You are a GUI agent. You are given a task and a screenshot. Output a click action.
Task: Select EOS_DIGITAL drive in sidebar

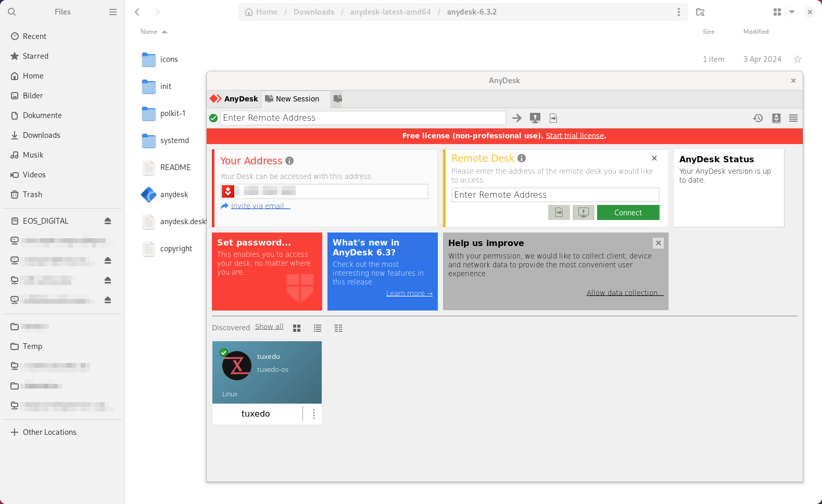click(x=52, y=221)
